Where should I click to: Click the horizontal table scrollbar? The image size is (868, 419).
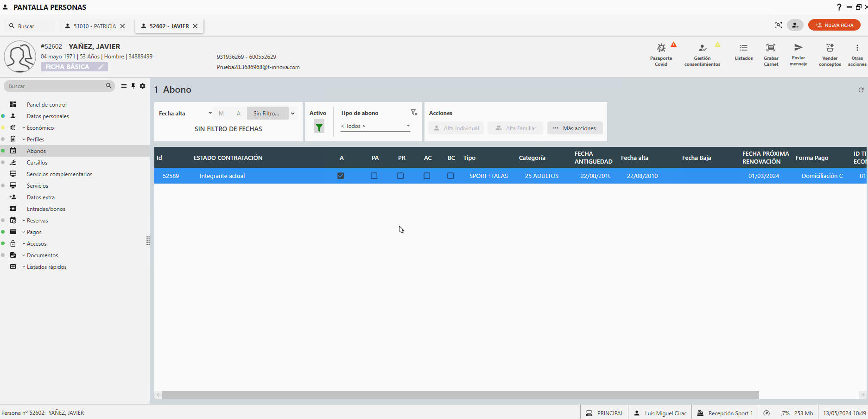click(x=460, y=395)
